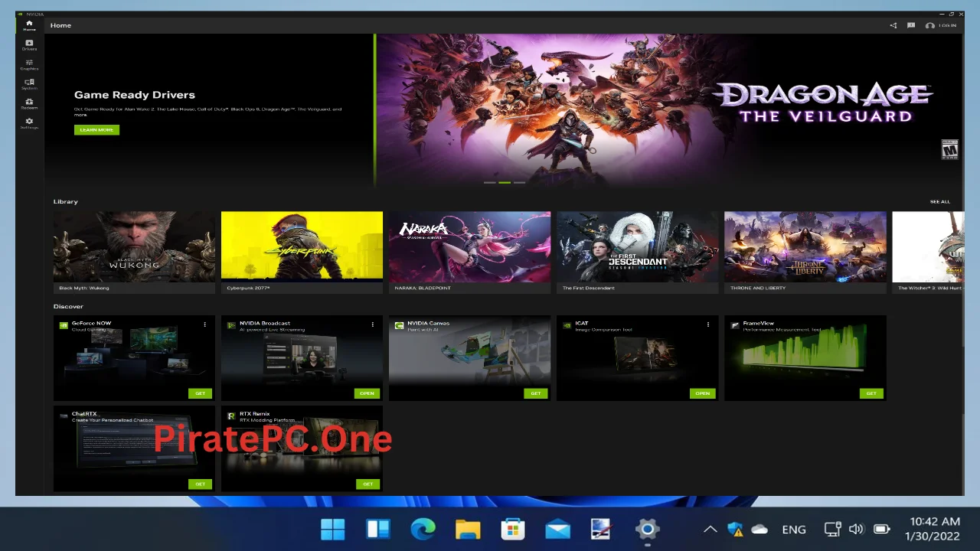Open Mail app from taskbar
This screenshot has width=980, height=551.
tap(557, 529)
